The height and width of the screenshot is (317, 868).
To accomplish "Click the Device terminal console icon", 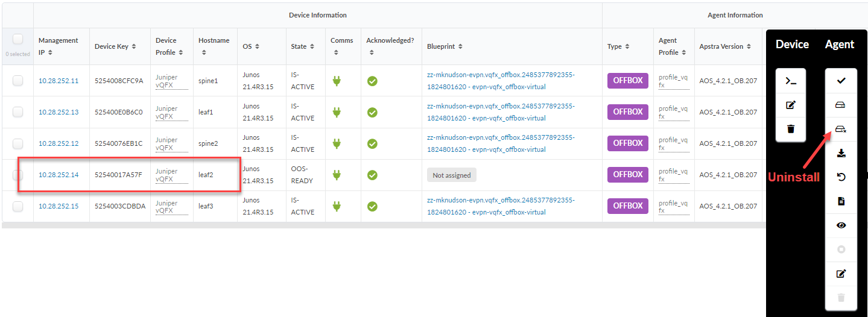I will coord(791,81).
